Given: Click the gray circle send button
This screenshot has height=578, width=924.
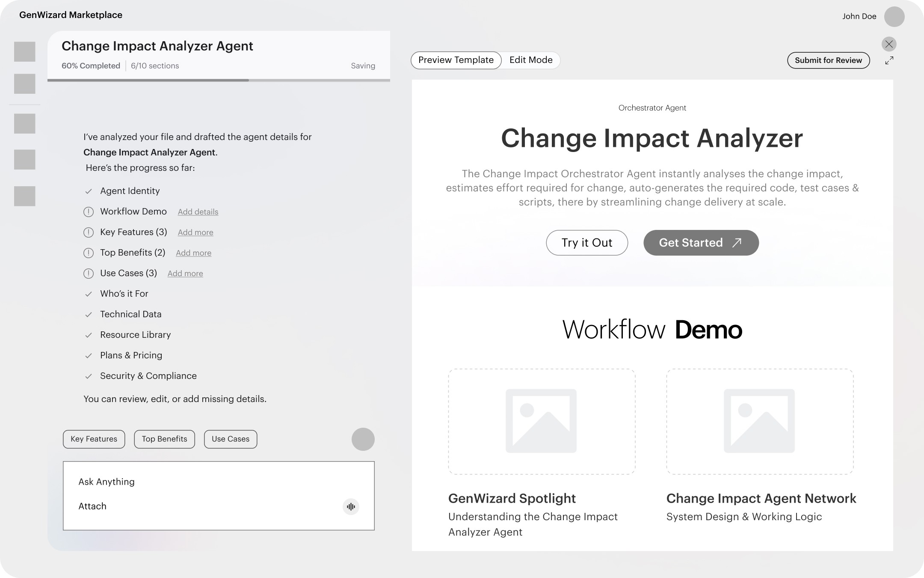Looking at the screenshot, I should [x=363, y=439].
